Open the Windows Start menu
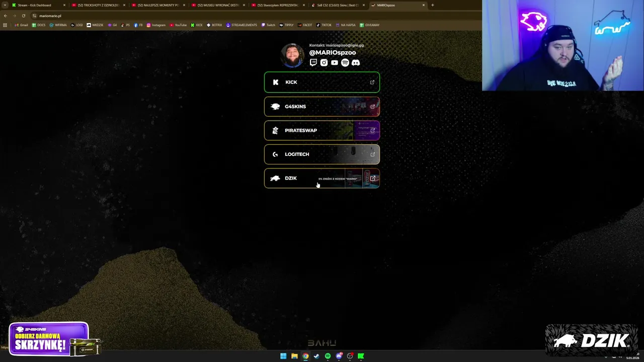 283,356
